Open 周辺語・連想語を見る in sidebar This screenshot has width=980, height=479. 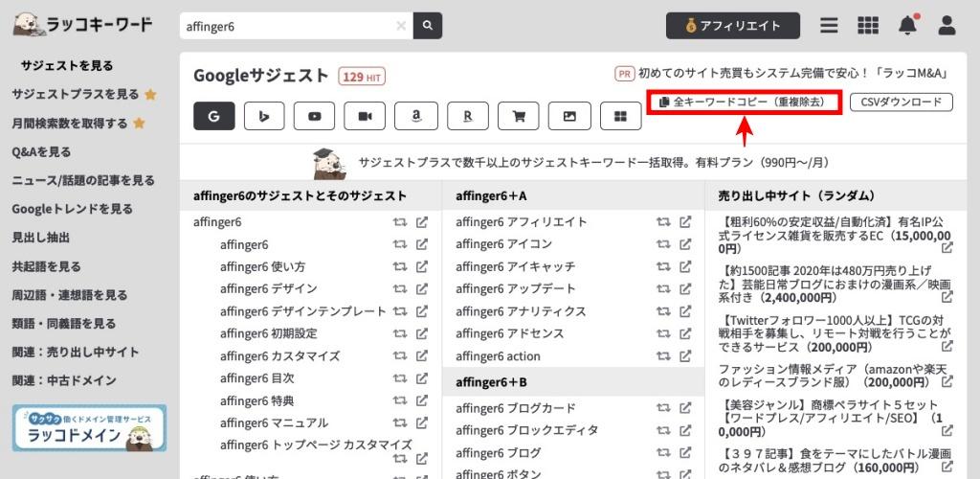pyautogui.click(x=69, y=294)
